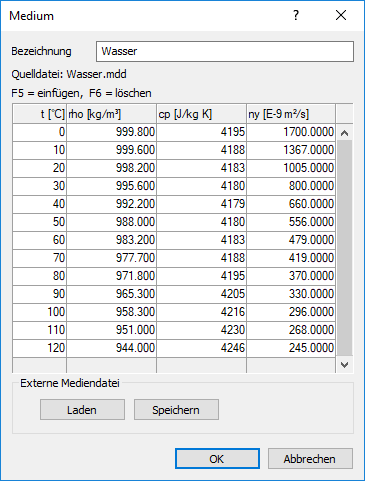Select temperature cell with value 10

(x=40, y=150)
